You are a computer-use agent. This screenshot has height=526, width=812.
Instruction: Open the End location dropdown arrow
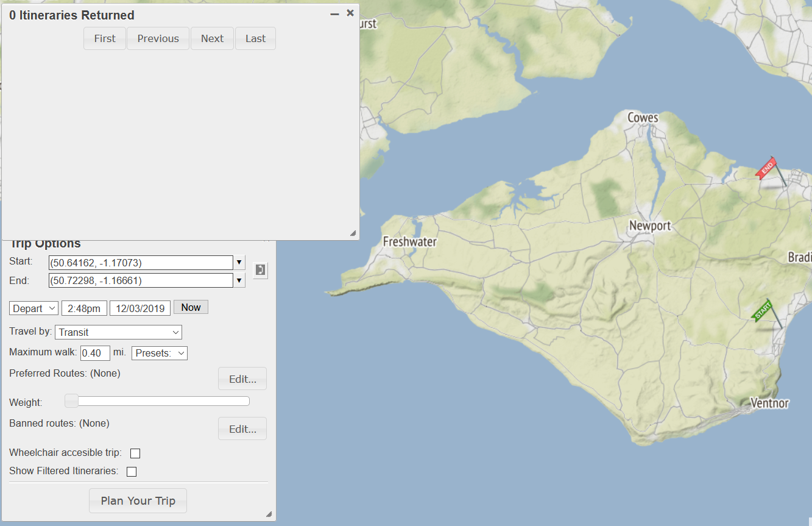click(x=240, y=280)
